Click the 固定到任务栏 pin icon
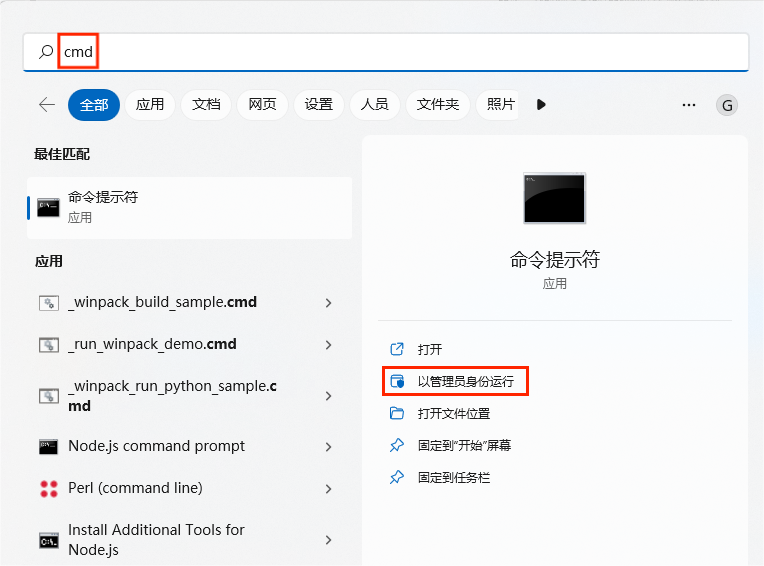This screenshot has width=764, height=566. [x=397, y=477]
